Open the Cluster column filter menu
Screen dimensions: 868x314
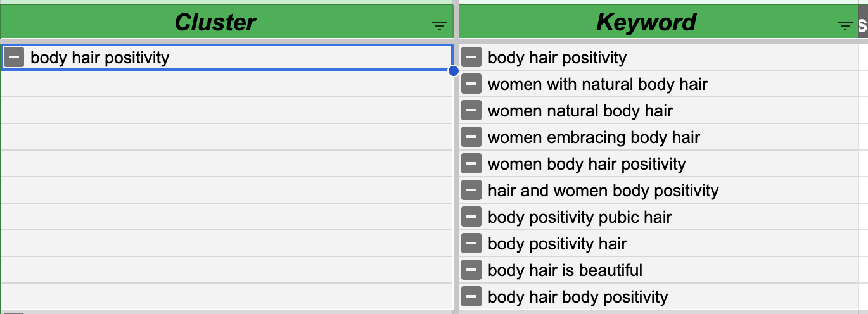439,25
